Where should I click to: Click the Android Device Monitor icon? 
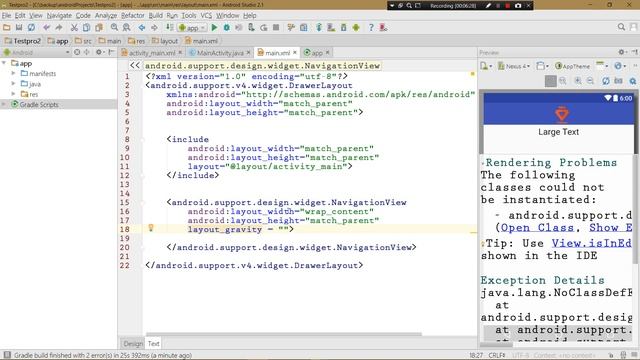coord(356,28)
